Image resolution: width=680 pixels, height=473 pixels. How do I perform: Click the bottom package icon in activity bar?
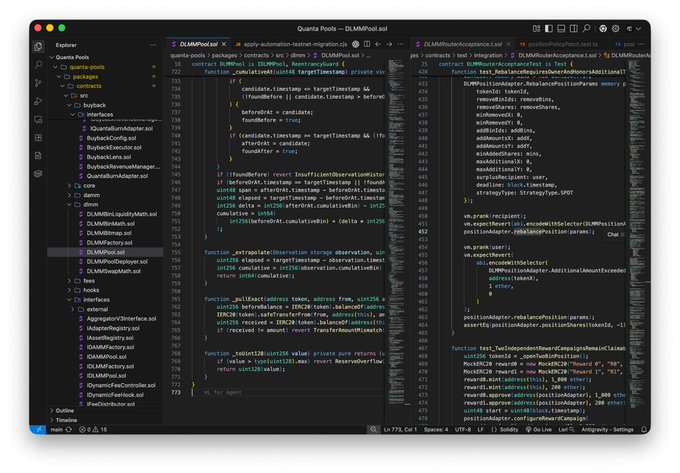tap(38, 174)
